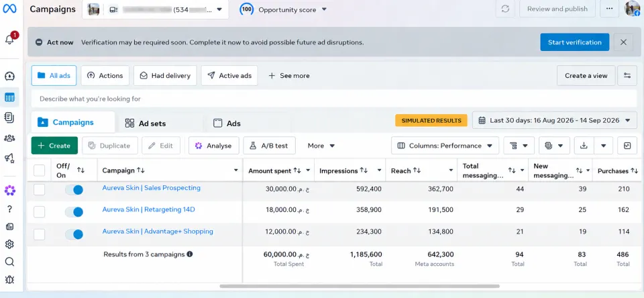Open the account overview gauge icon

click(9, 76)
